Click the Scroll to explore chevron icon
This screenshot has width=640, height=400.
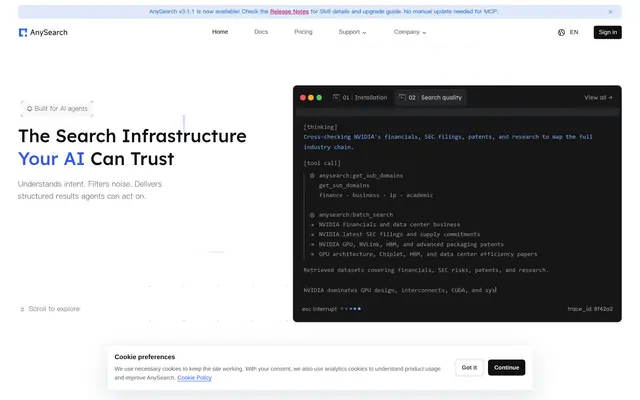click(22, 309)
